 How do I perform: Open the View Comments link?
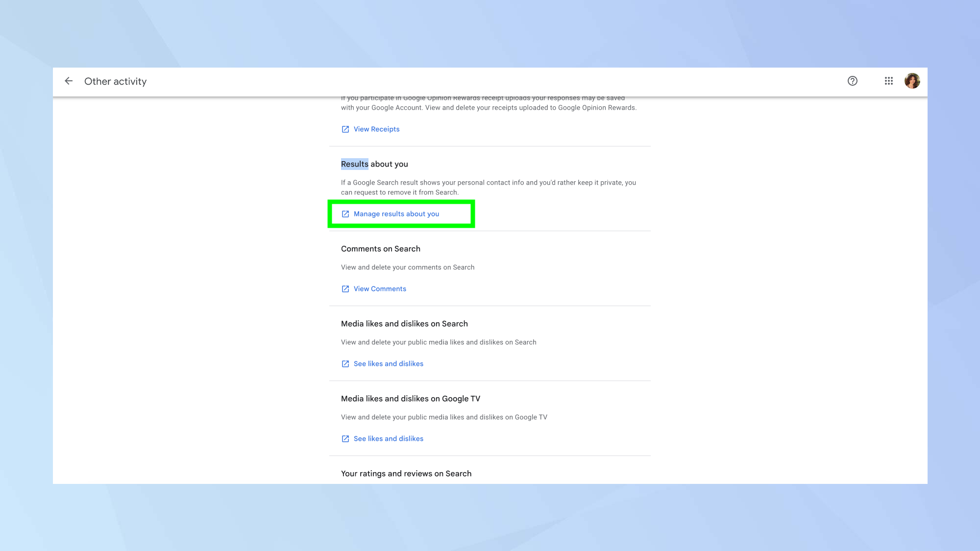click(380, 289)
